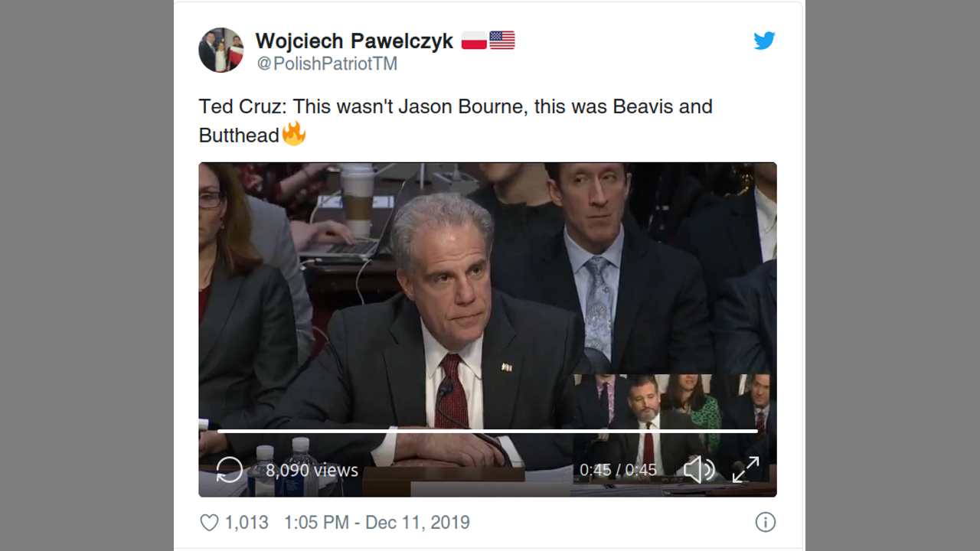Mute the video using the speaker icon

(698, 469)
